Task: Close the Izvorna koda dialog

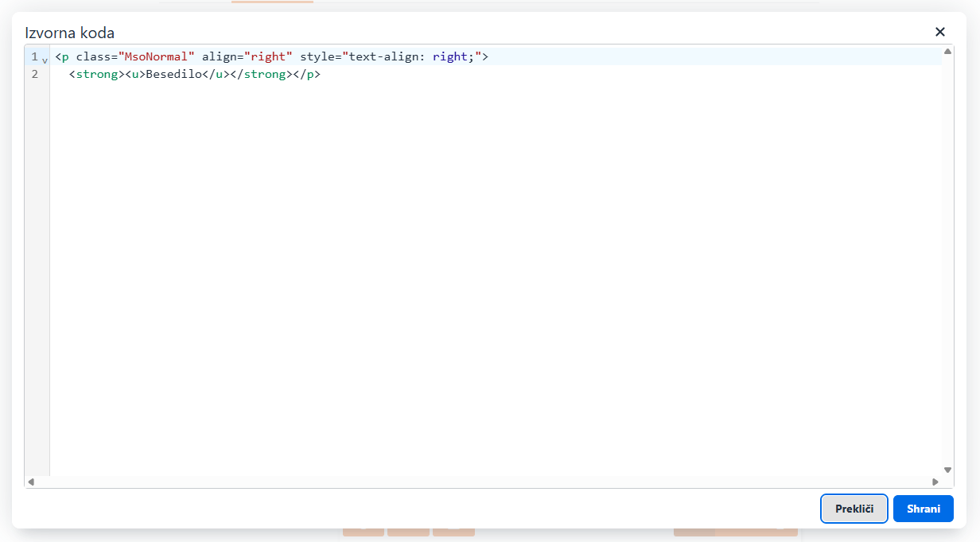Action: (940, 32)
